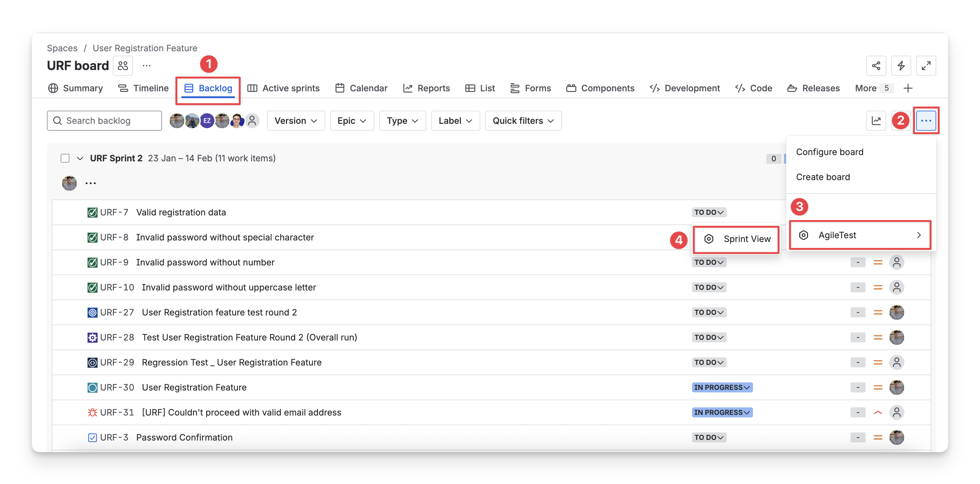Collapse URF Sprint 2 section chevron
The height and width of the screenshot is (484, 980).
click(x=80, y=158)
